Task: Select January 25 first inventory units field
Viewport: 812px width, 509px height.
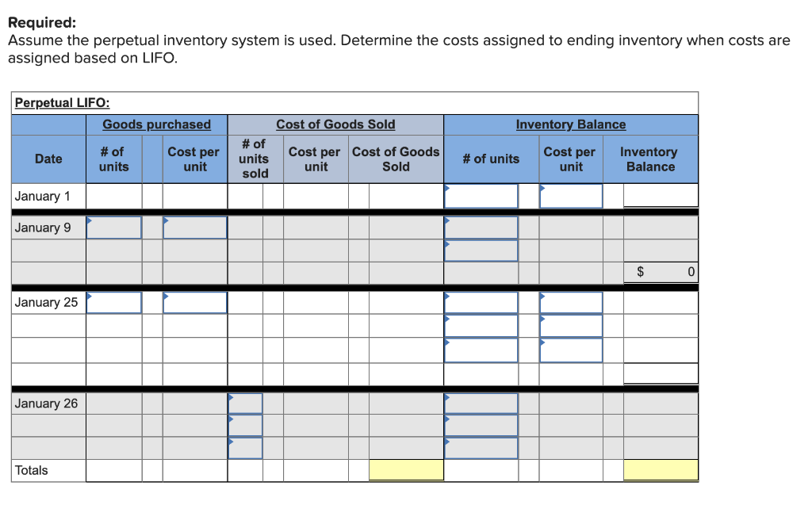Action: [x=481, y=303]
